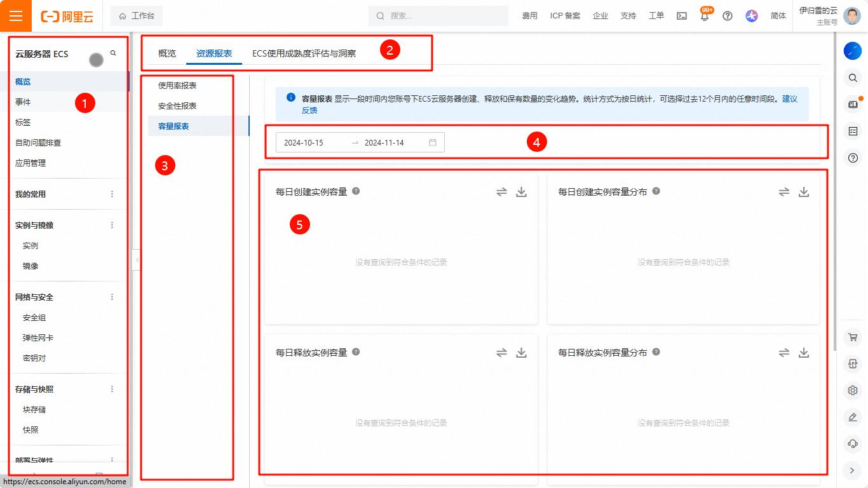Click the orange hamburger menu icon
Image resolution: width=868 pixels, height=488 pixels.
point(16,16)
